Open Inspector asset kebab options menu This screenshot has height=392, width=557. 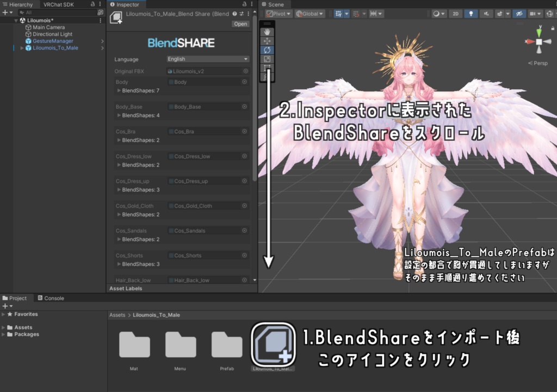click(248, 14)
